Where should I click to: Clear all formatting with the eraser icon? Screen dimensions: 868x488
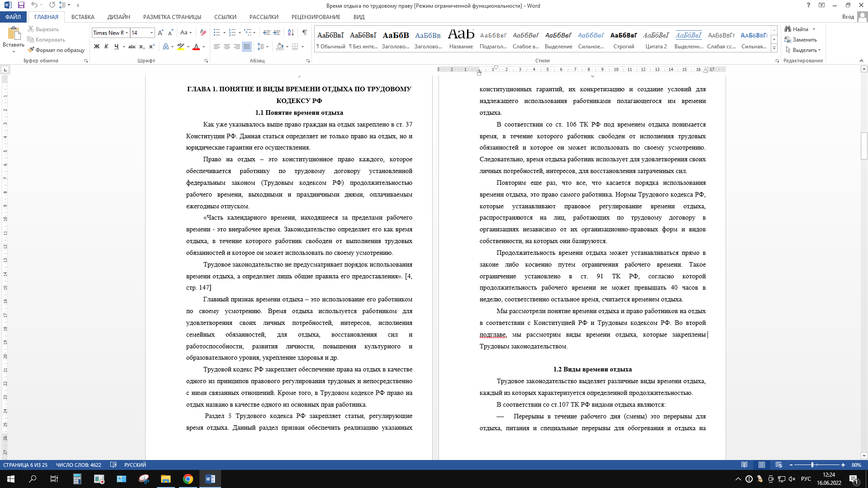pyautogui.click(x=203, y=33)
